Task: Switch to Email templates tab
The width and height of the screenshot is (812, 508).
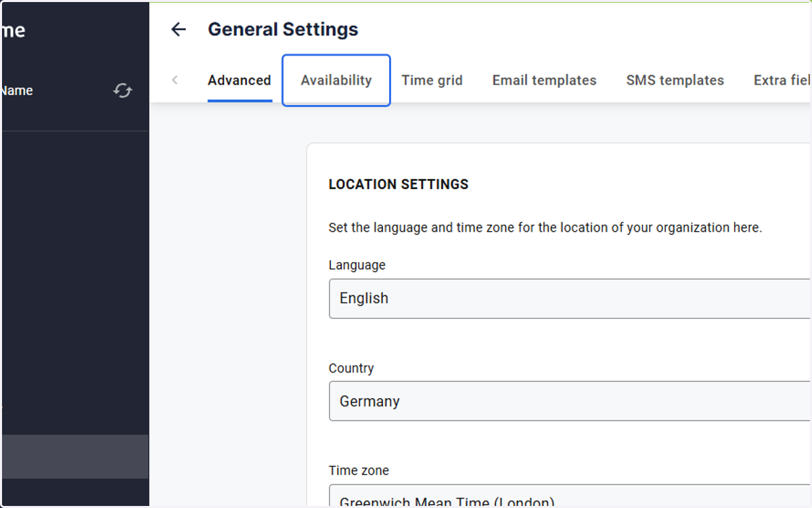Action: tap(545, 80)
